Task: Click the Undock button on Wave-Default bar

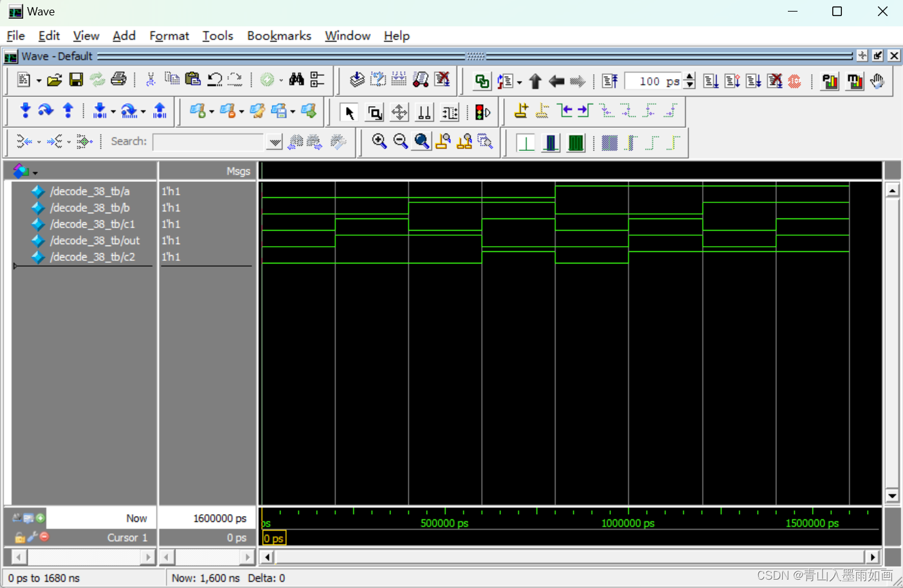Action: (x=877, y=56)
